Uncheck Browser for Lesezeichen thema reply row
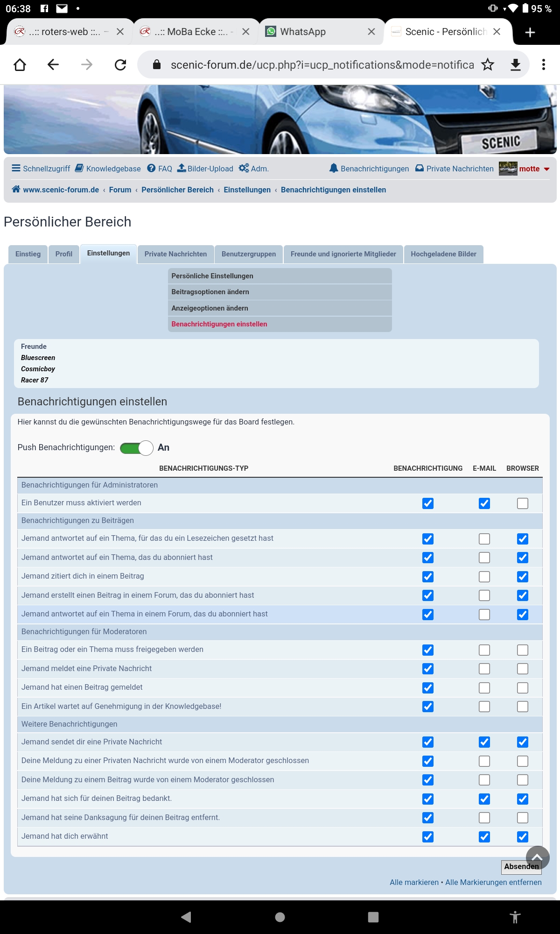 tap(523, 539)
